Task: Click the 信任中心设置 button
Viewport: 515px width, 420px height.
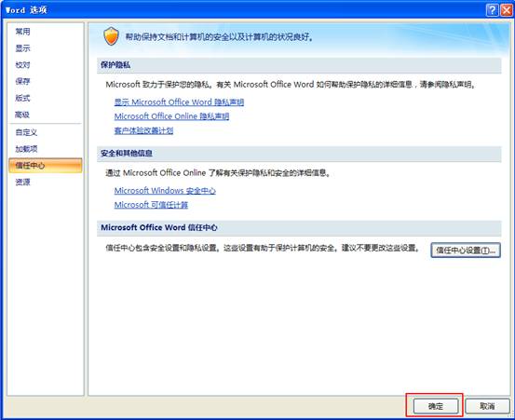Action: point(466,251)
